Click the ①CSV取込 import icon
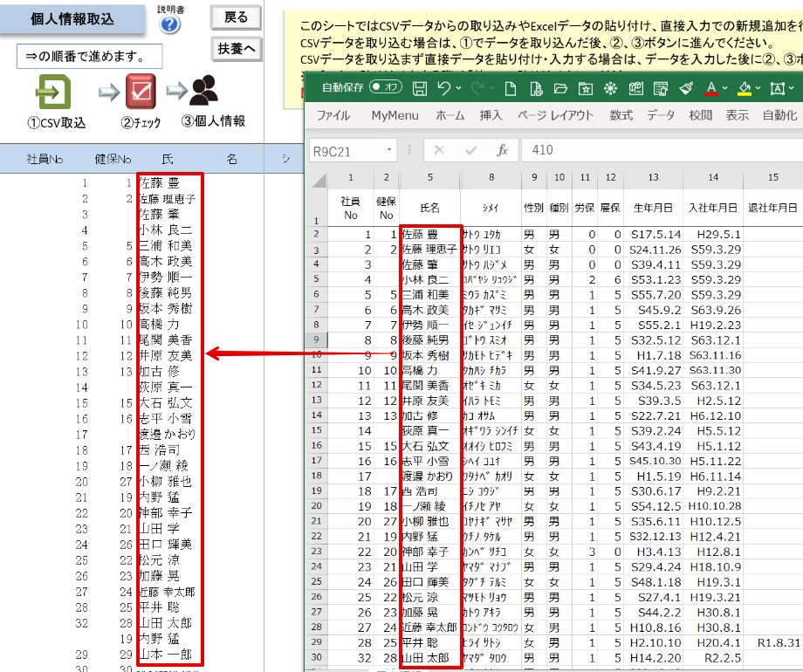Screen dimensions: 803x672 tap(53, 93)
